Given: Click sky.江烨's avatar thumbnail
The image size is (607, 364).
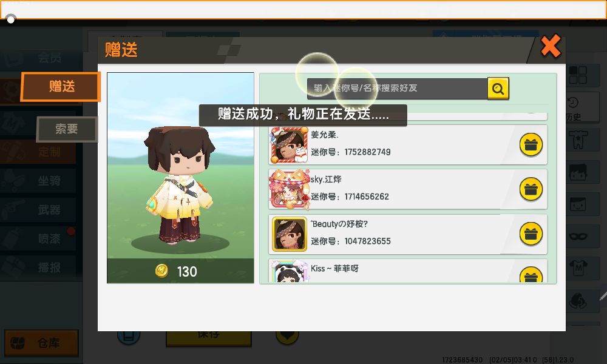Looking at the screenshot, I should pos(289,189).
